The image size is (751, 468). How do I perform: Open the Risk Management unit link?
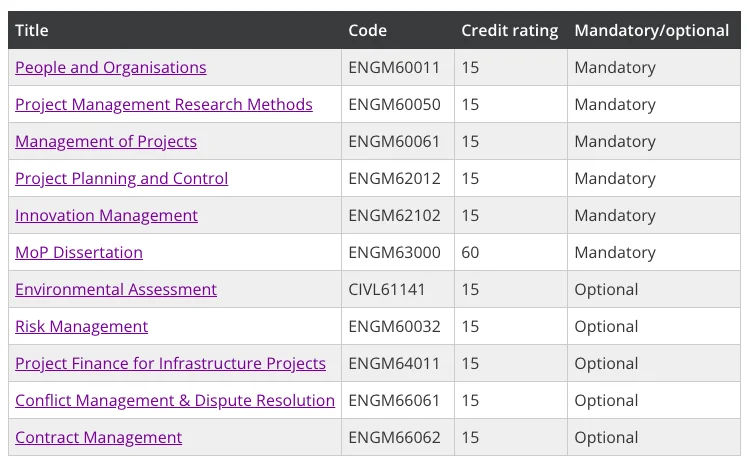point(81,327)
